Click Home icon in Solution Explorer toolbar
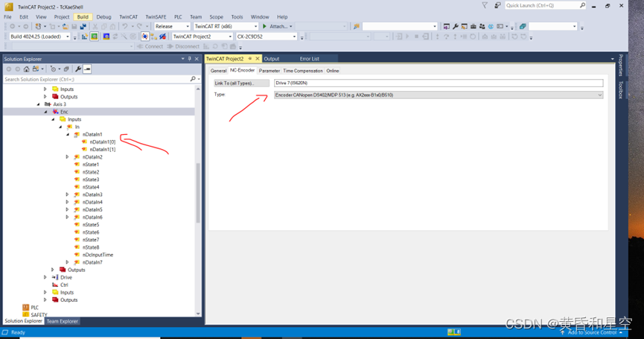This screenshot has height=339, width=644. coord(26,69)
